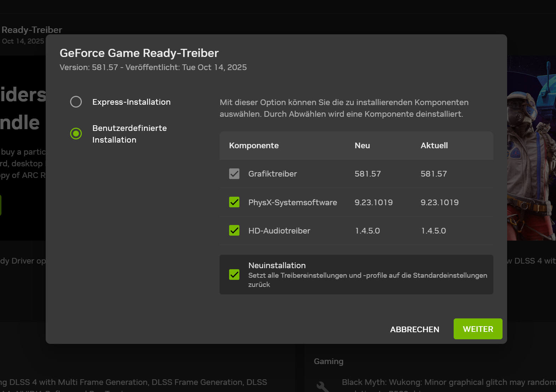Click the Black Myth: Wukong issue text
Image resolution: width=556 pixels, height=392 pixels.
(449, 382)
